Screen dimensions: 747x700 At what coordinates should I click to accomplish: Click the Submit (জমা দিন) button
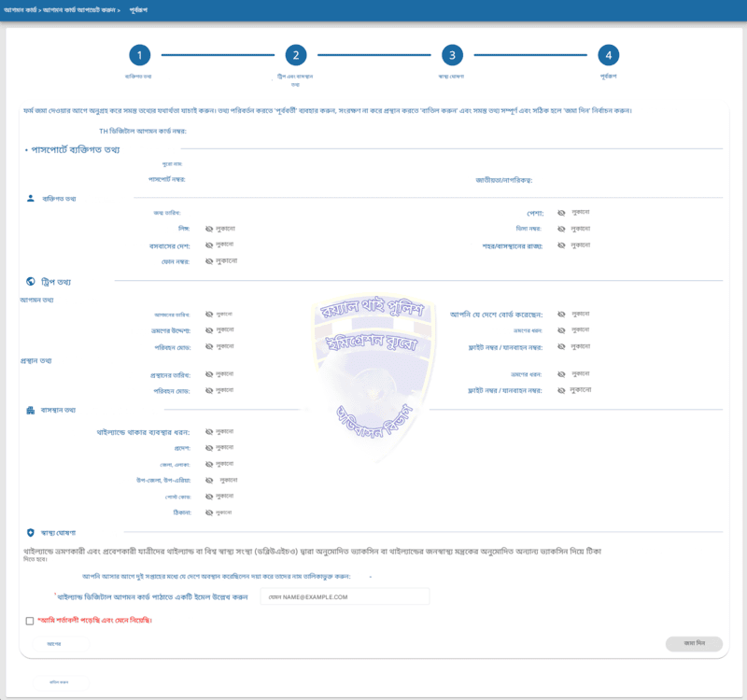click(x=694, y=643)
